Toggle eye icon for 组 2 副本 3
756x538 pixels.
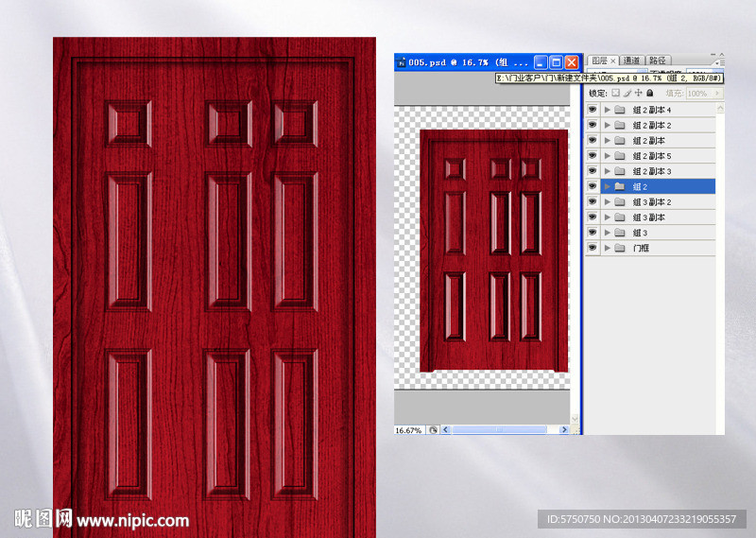pyautogui.click(x=593, y=171)
